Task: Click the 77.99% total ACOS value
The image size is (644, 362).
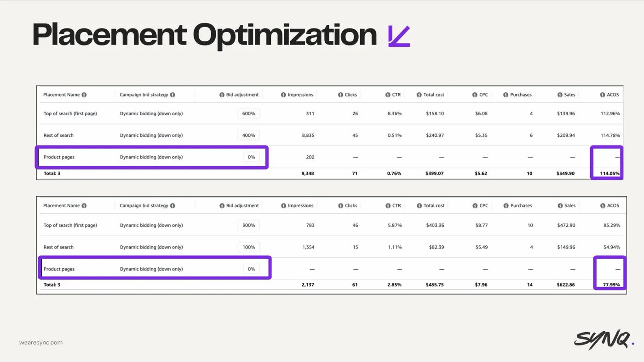Action: coord(610,285)
